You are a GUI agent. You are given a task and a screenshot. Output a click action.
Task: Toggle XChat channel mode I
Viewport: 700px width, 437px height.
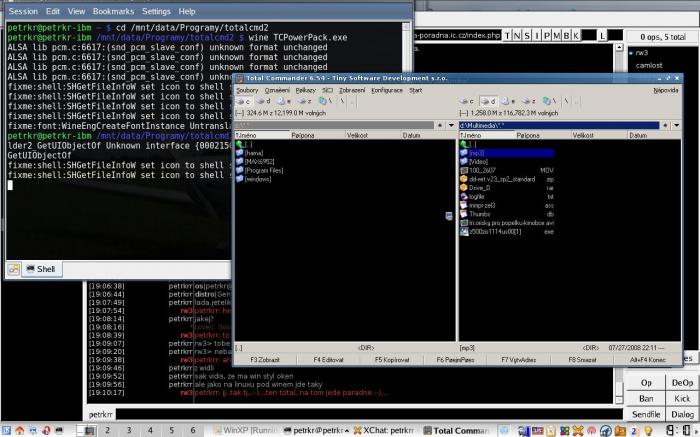(537, 36)
